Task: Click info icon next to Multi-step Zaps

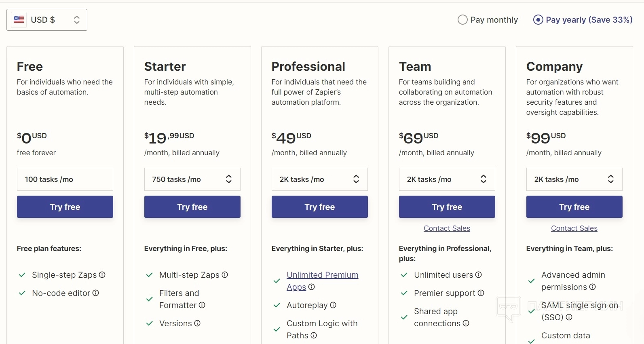Action: click(x=225, y=275)
